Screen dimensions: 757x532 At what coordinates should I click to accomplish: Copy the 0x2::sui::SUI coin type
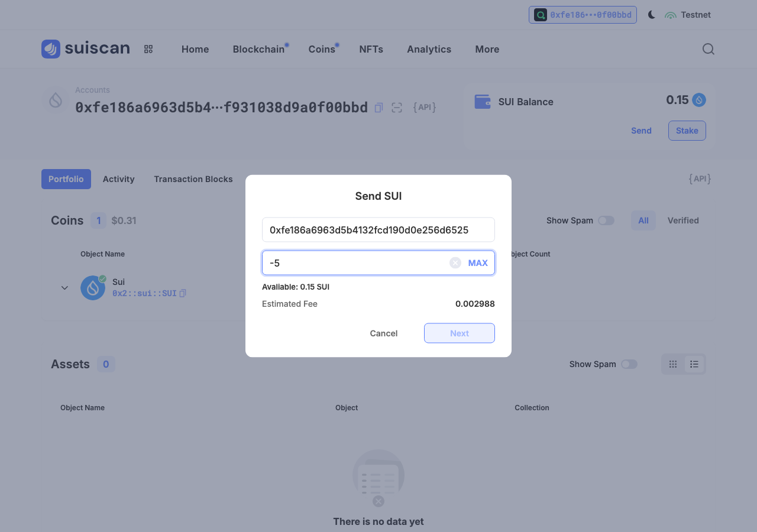click(183, 293)
